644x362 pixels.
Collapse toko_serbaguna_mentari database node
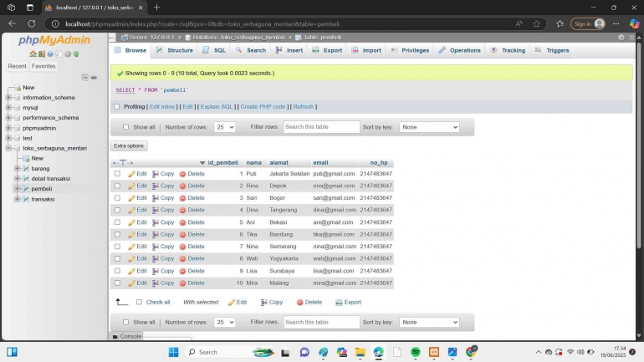coord(8,148)
